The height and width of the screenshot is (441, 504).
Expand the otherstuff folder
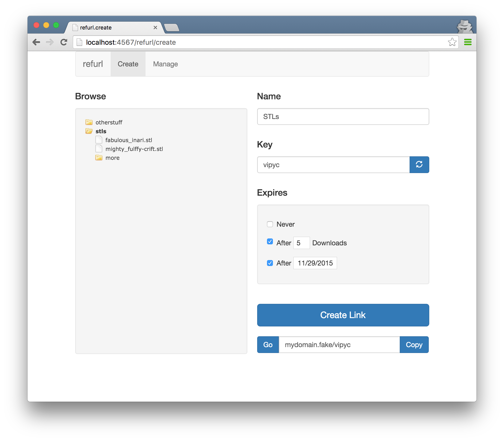(x=109, y=122)
